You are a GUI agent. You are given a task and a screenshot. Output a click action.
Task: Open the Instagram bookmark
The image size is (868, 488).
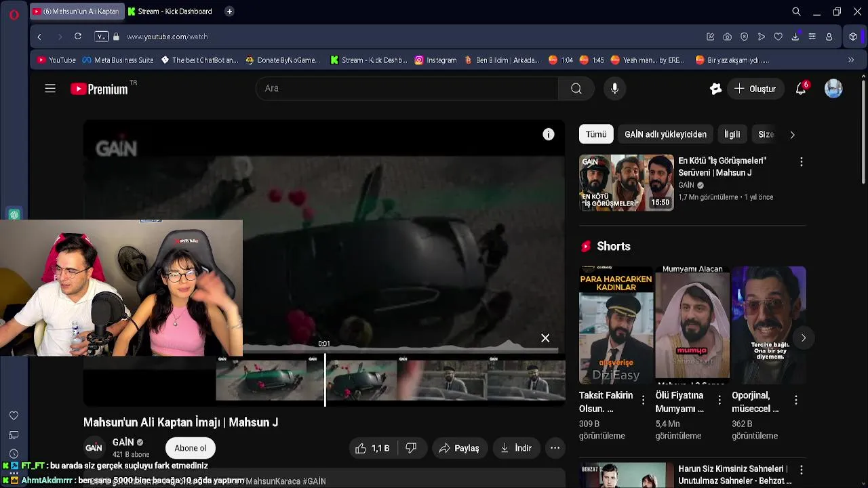(x=435, y=60)
